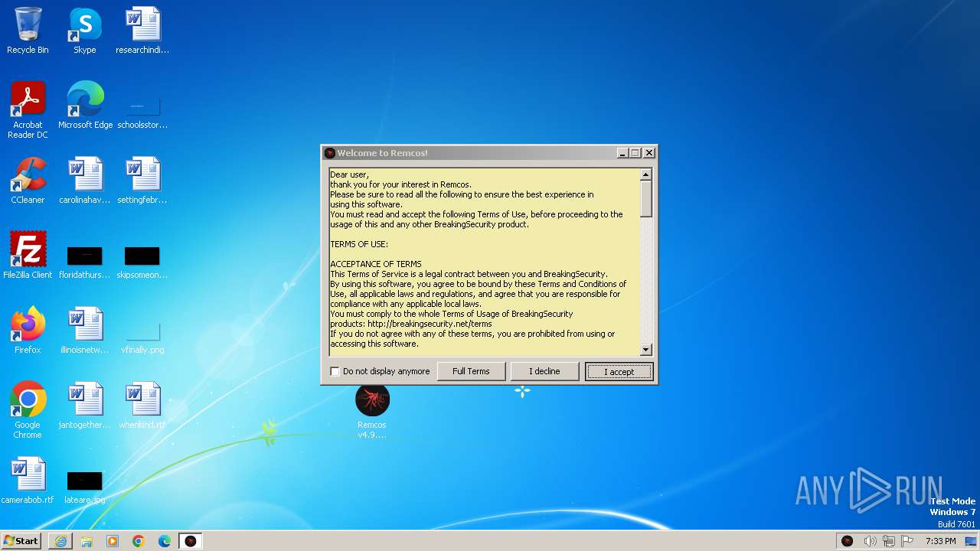Select the camerabob.rtf document icon
The image size is (980, 551).
click(x=28, y=481)
